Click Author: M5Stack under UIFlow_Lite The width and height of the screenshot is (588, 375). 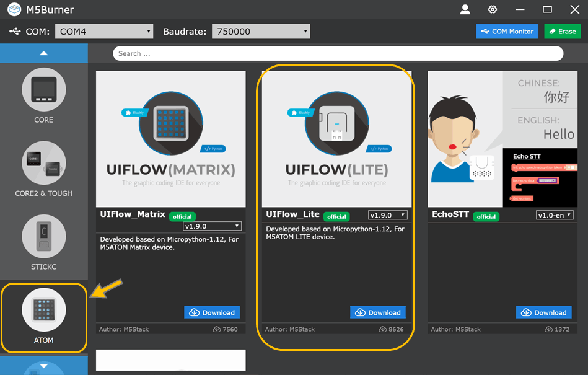pos(290,329)
